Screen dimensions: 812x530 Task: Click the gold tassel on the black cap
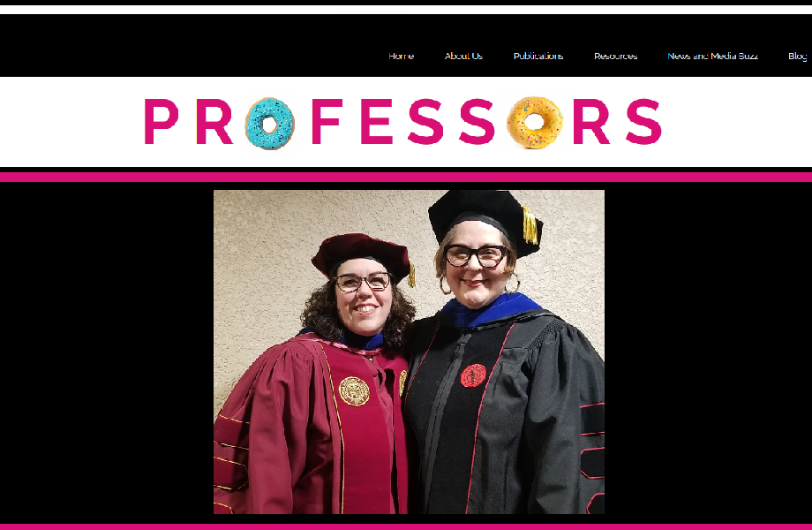point(530,225)
